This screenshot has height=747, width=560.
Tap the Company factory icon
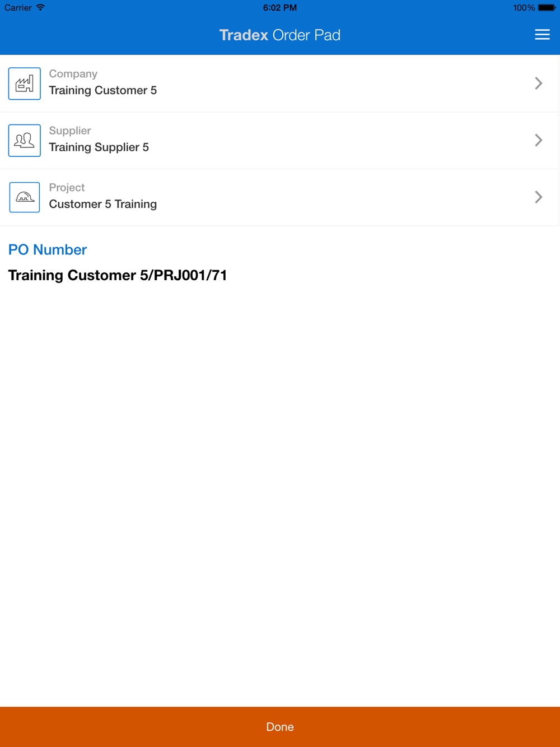click(25, 83)
